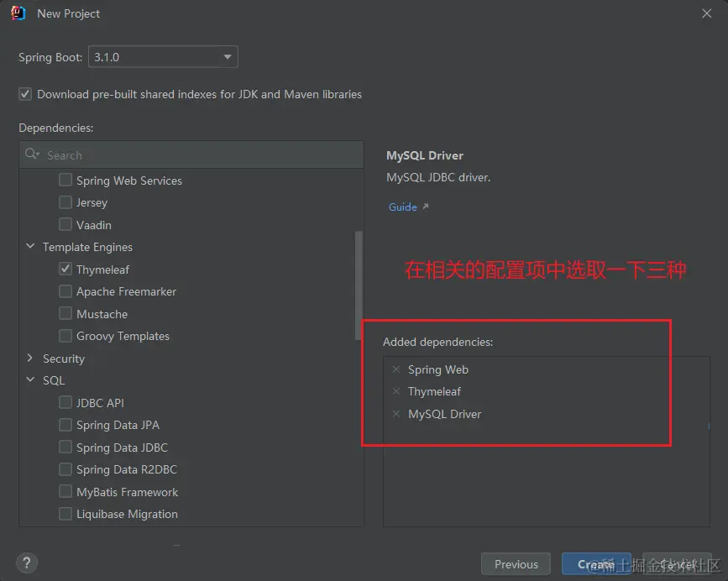Image resolution: width=728 pixels, height=581 pixels.
Task: Remove Spring Web from added dependencies
Action: click(x=396, y=369)
